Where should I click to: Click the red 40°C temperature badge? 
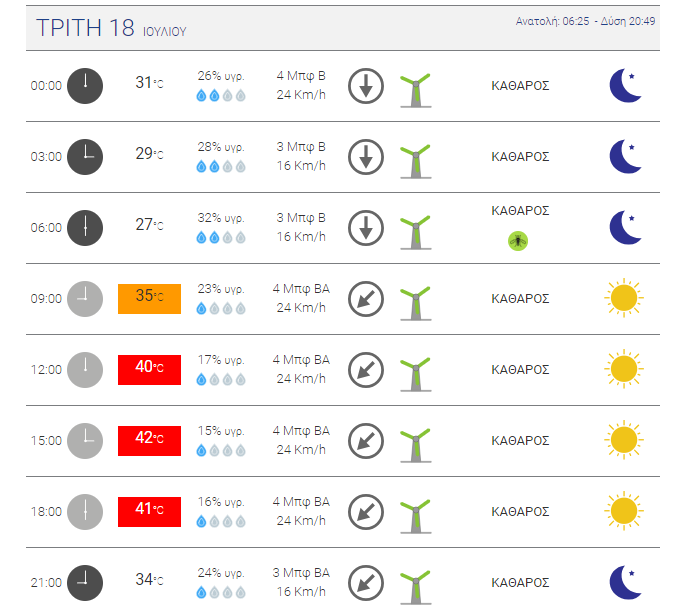(x=149, y=369)
